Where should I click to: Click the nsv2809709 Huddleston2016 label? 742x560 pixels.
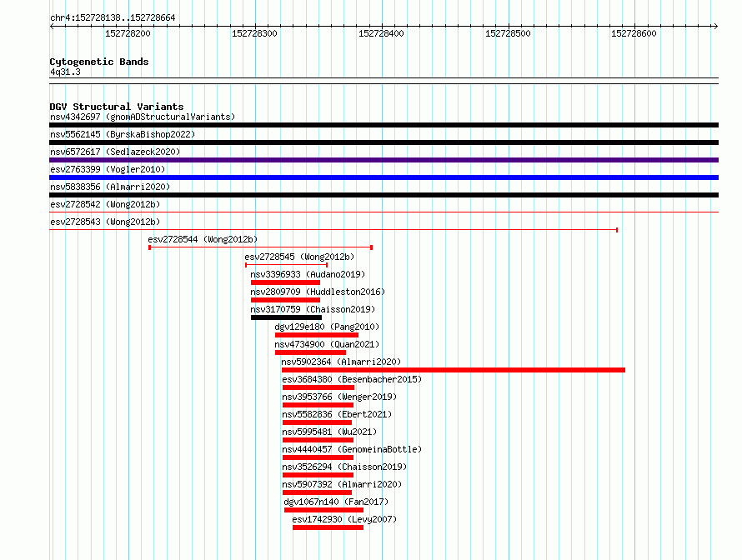click(x=318, y=292)
